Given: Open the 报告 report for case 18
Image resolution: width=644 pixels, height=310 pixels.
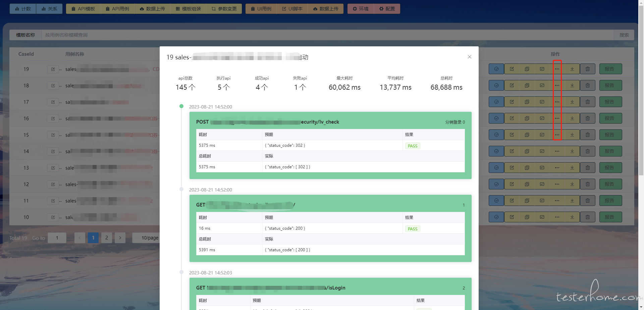Looking at the screenshot, I should click(610, 85).
